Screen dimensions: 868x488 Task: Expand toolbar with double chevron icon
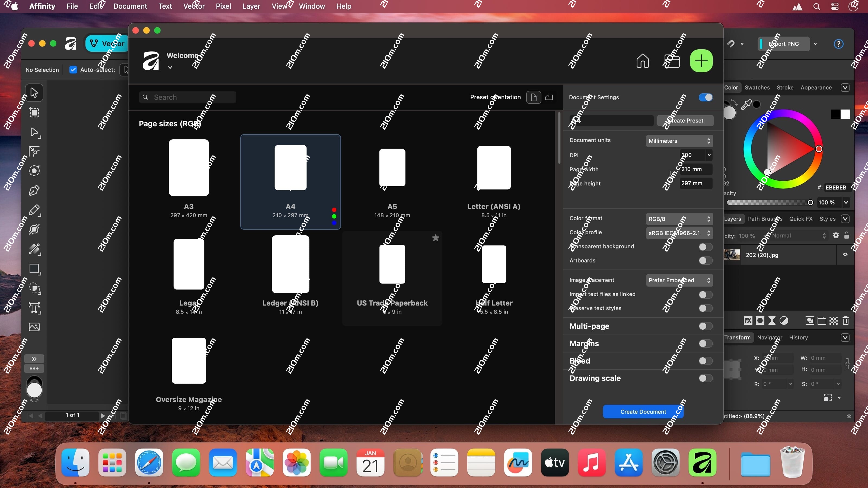[x=34, y=359]
